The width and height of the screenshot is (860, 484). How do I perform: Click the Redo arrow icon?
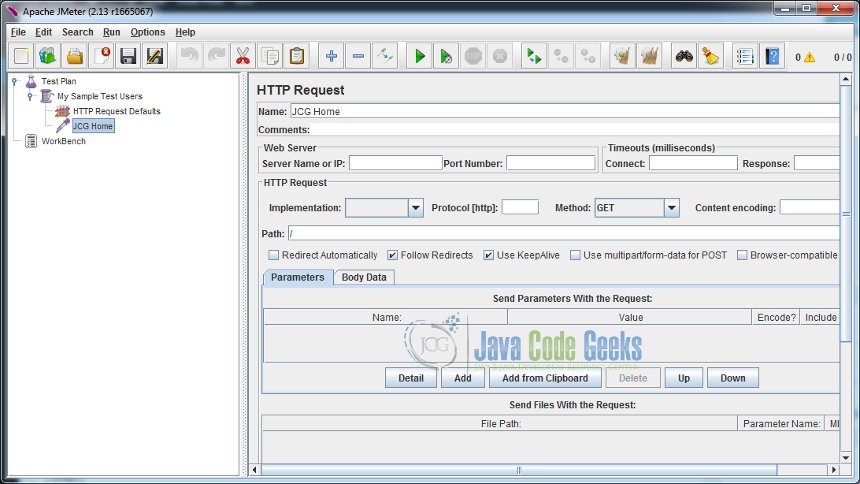pos(216,56)
